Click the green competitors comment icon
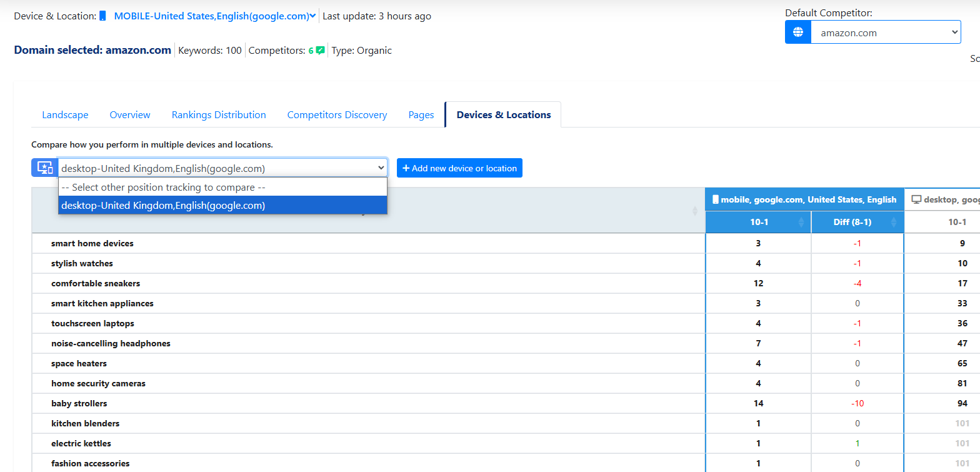The image size is (980, 472). click(321, 51)
